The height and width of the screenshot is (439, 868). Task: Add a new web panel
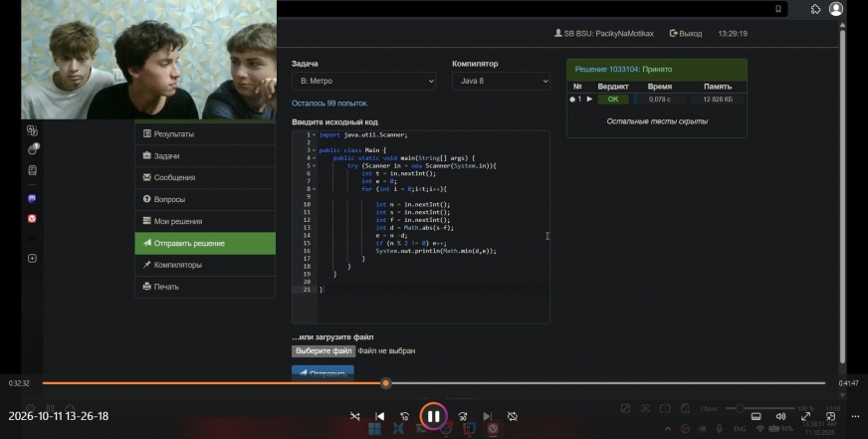click(32, 259)
